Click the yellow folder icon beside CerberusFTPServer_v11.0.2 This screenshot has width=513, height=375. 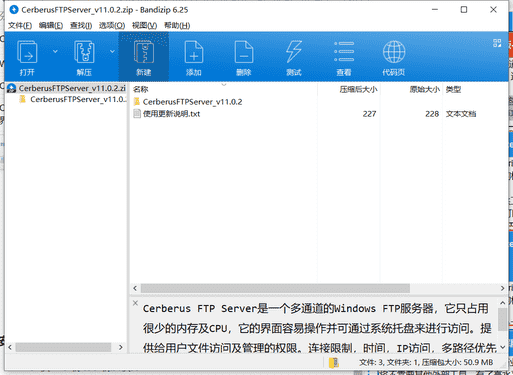pyautogui.click(x=137, y=101)
